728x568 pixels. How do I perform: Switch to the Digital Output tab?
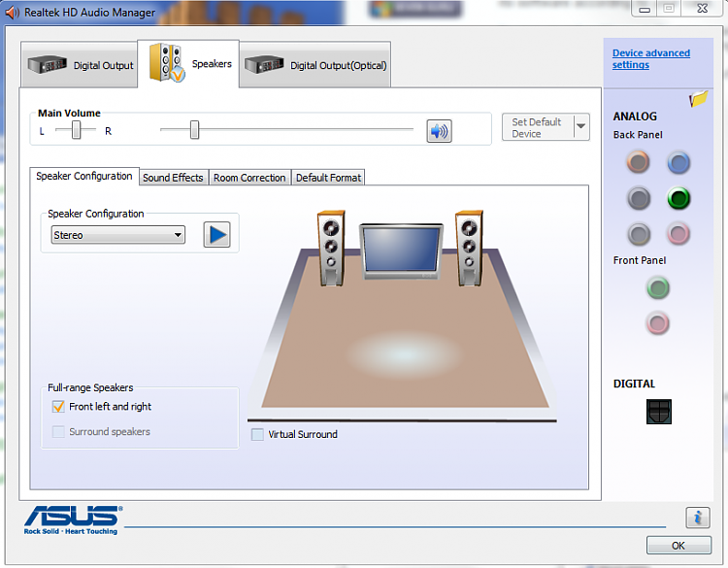tap(80, 65)
